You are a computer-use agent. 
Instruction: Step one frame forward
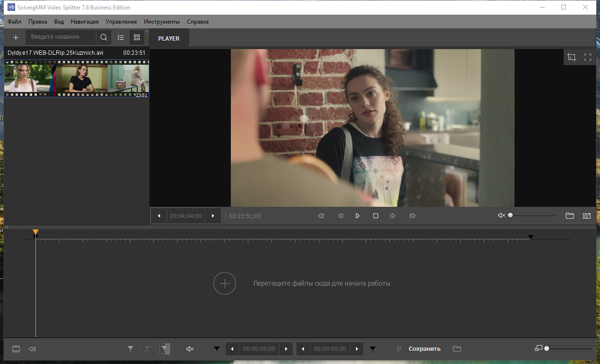(x=393, y=216)
